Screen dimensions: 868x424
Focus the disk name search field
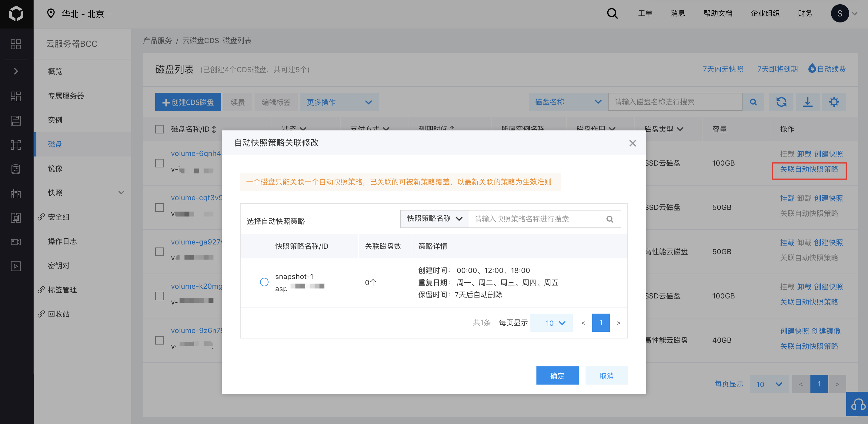[x=675, y=102]
